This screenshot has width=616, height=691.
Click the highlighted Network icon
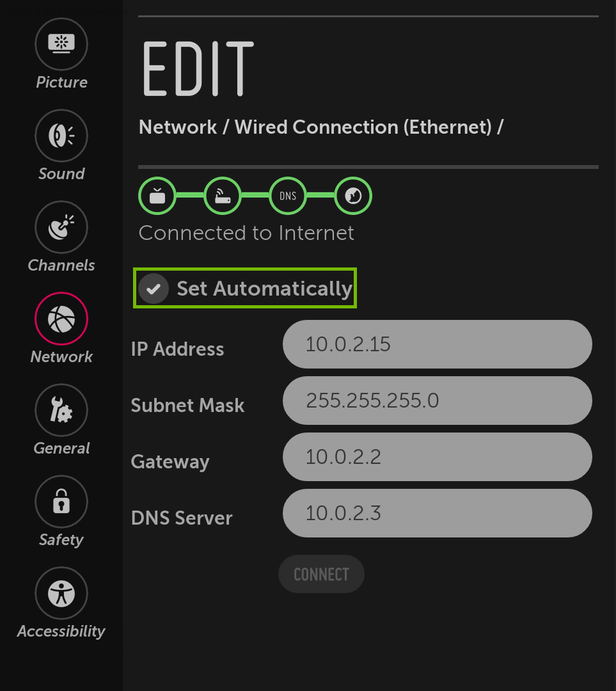(x=61, y=318)
